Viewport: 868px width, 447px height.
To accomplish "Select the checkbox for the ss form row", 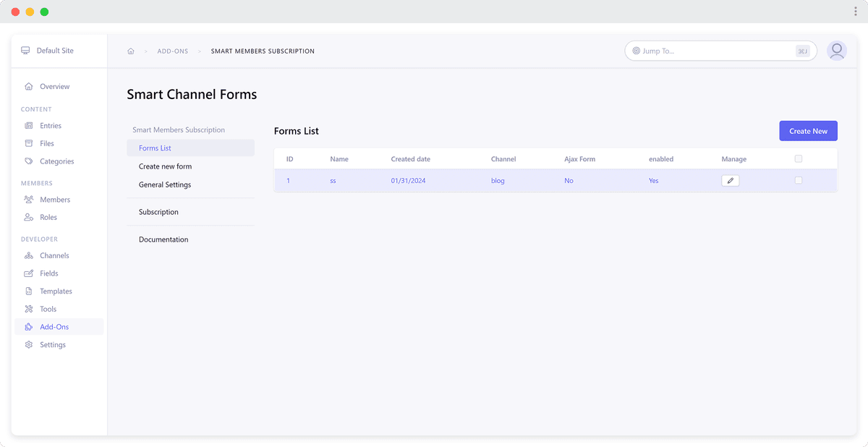I will click(799, 180).
